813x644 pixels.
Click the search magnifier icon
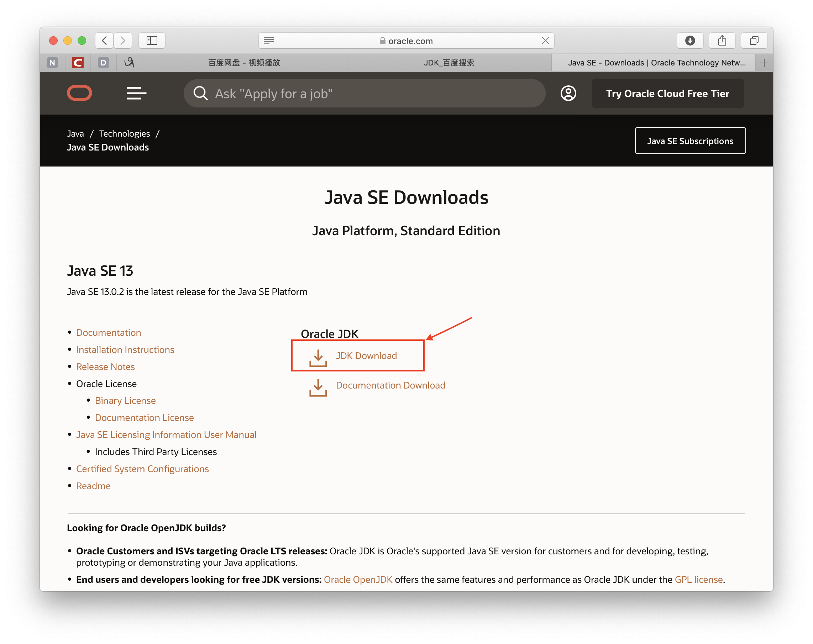(x=200, y=93)
